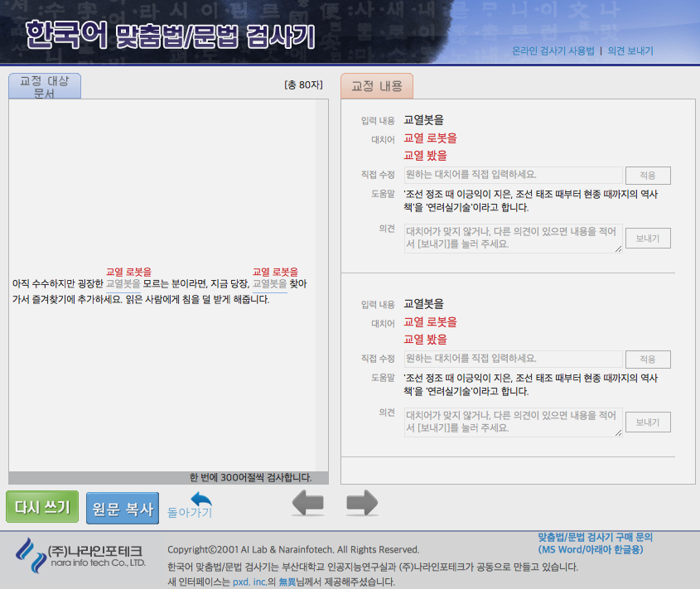The image size is (700, 589).
Task: Focus first 직접 수정 input field
Action: click(x=514, y=175)
